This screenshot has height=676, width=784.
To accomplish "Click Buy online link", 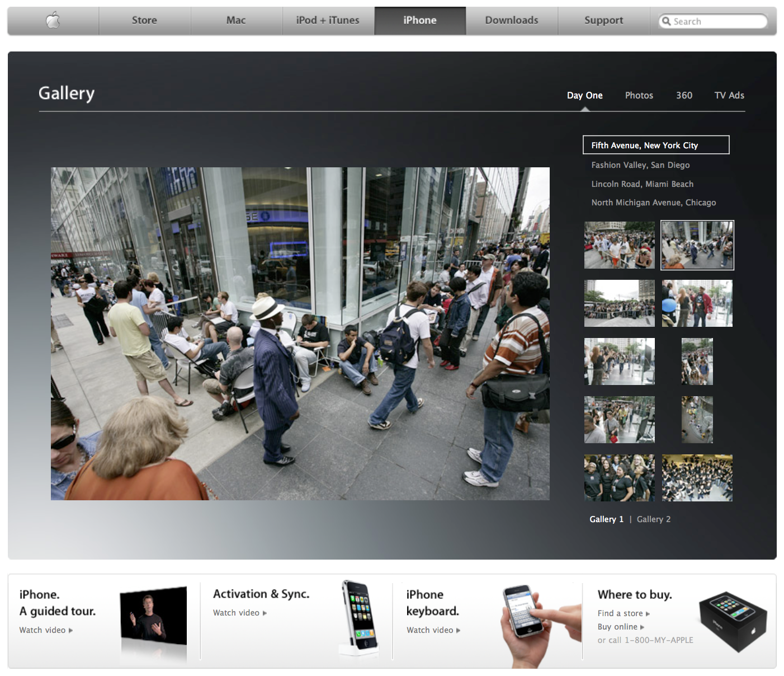I will pos(621,627).
